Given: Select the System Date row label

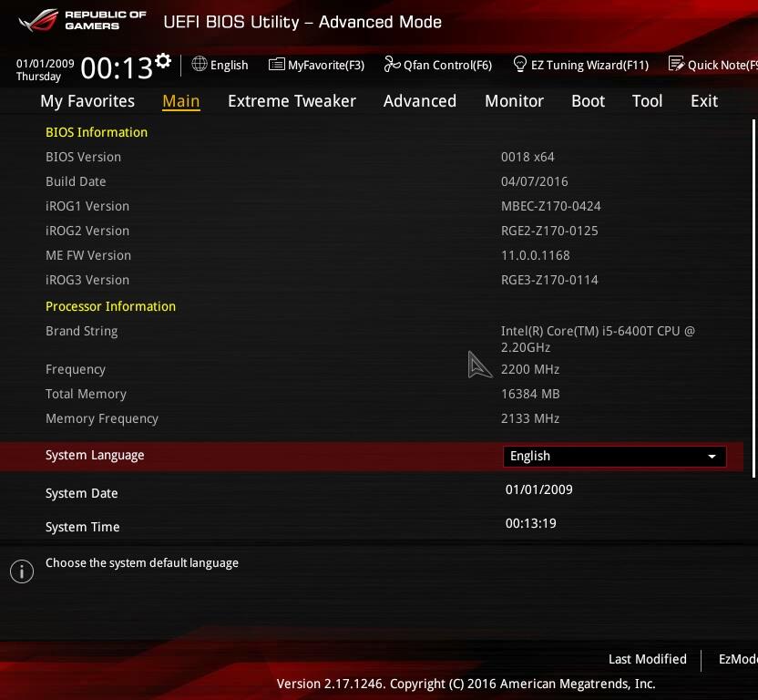Looking at the screenshot, I should (82, 493).
